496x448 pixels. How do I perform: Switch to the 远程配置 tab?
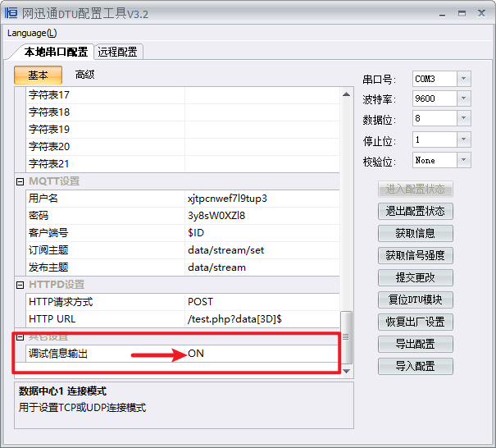[x=119, y=52]
